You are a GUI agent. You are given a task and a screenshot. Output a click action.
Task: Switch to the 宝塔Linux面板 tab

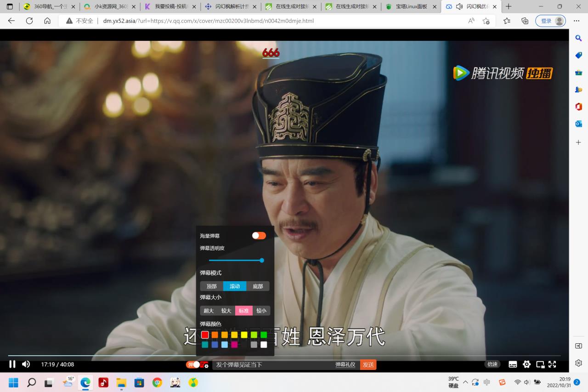click(x=411, y=7)
